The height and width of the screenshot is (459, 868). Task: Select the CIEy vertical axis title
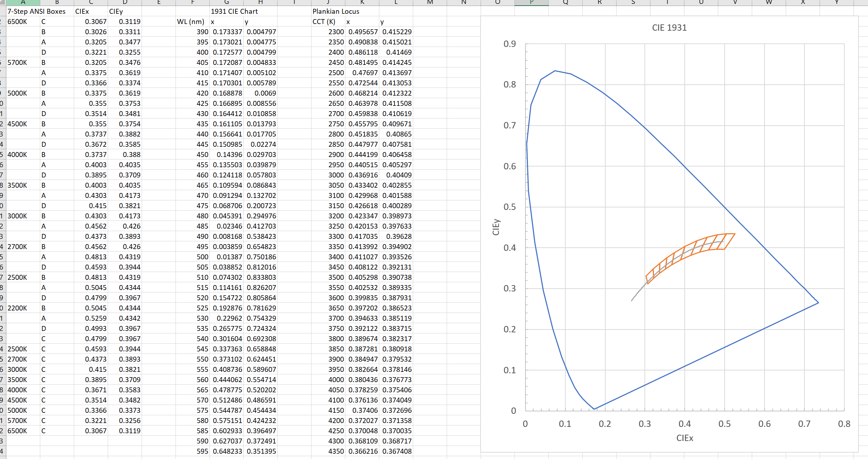coord(496,227)
